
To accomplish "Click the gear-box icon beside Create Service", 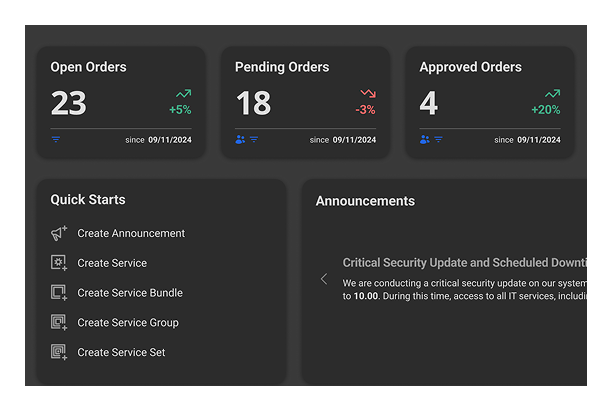I will [59, 263].
